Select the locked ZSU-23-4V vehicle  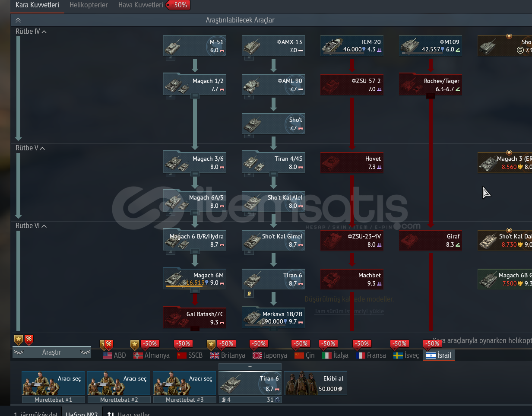[351, 240]
